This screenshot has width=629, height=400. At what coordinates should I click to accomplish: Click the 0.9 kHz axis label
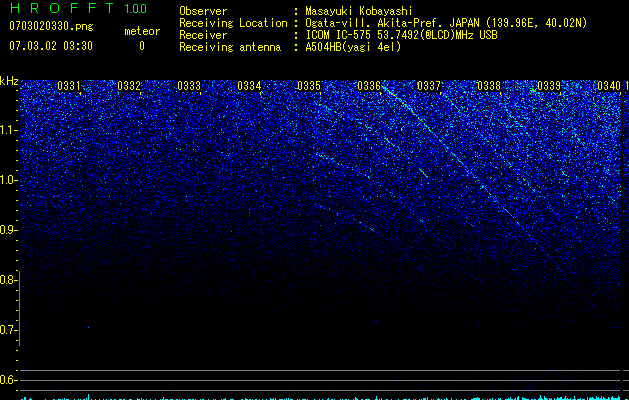(8, 229)
